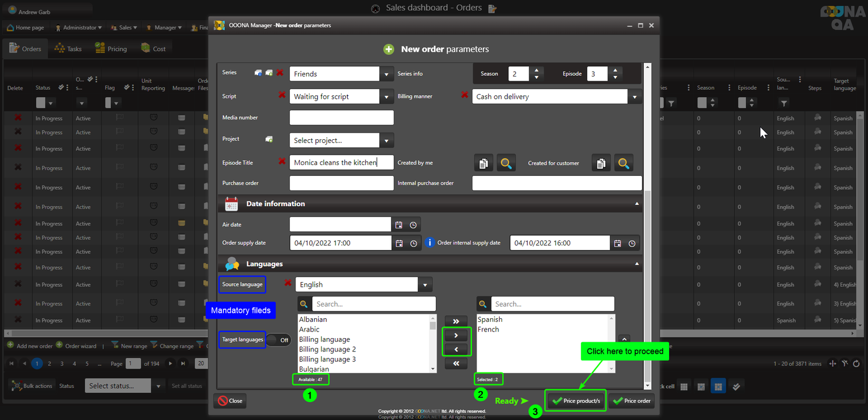868x420 pixels.
Task: Toggle the Target languages Off switch
Action: 278,340
